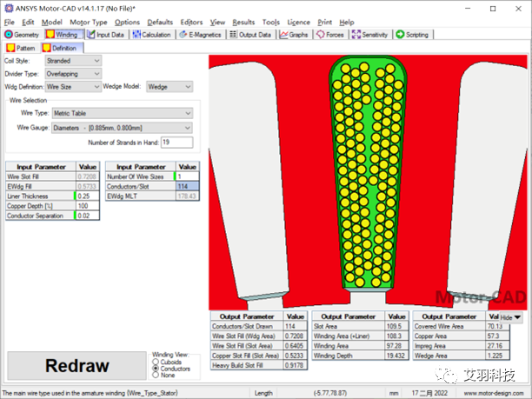The image size is (532, 399).
Task: Click the Copper Area value 57.3
Action: pos(497,336)
